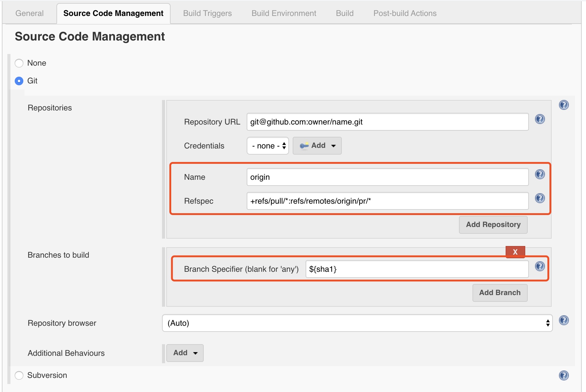Select the None radio option
Viewport: 586px width, 392px height.
pyautogui.click(x=19, y=63)
